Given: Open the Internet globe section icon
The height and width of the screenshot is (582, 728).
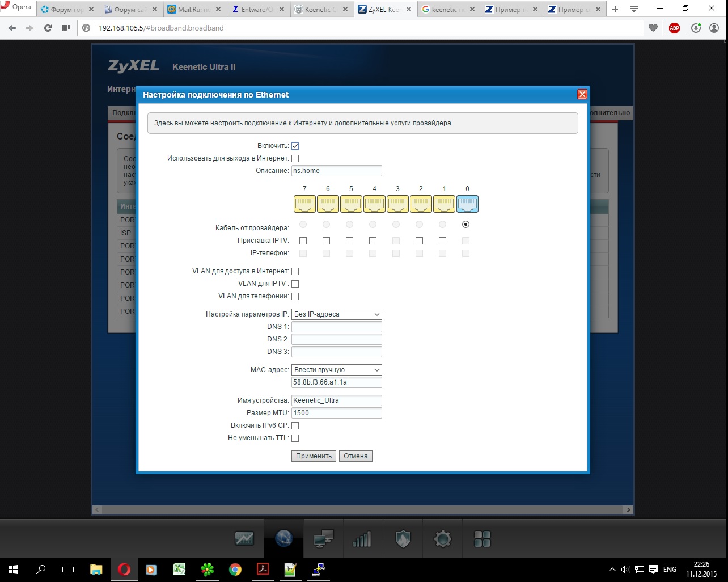Looking at the screenshot, I should (x=284, y=539).
